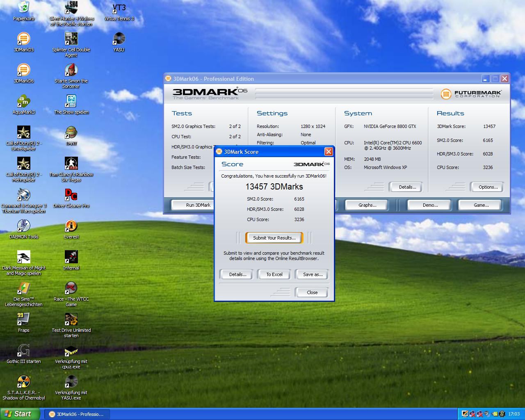Click the 13457 3DMarks score text
The image size is (525, 420).
274,187
